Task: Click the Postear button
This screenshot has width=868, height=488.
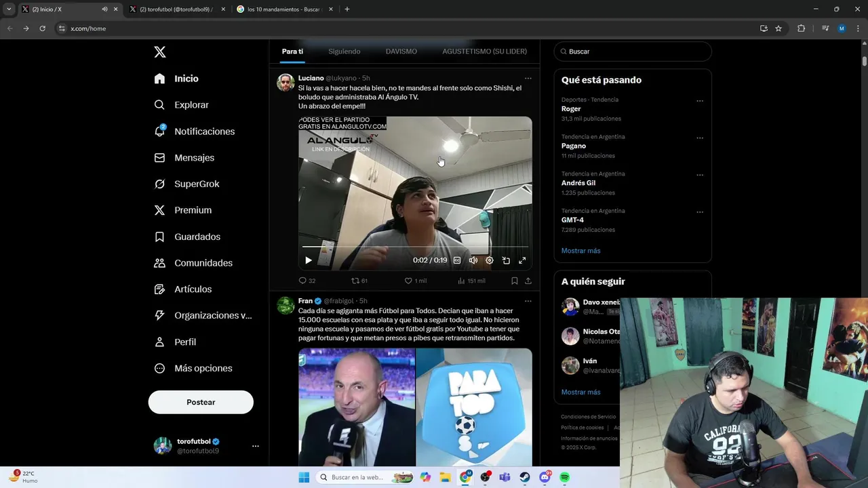Action: pyautogui.click(x=201, y=402)
